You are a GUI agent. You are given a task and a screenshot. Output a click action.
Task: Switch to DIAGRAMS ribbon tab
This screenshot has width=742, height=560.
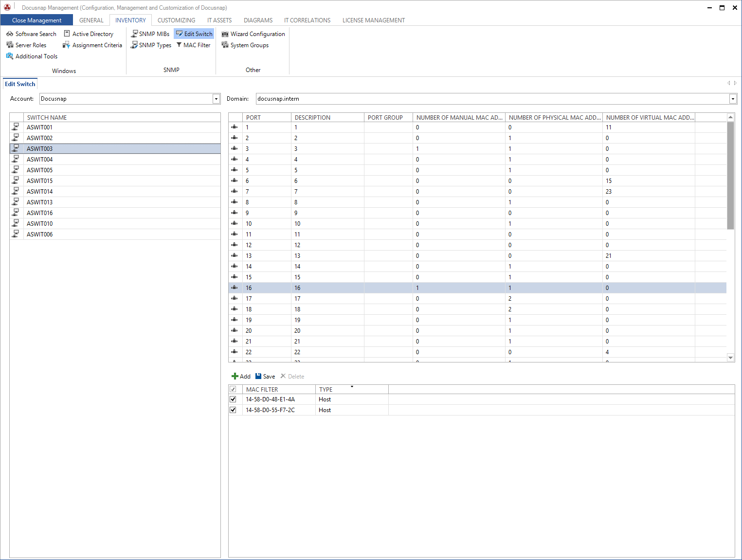tap(258, 20)
